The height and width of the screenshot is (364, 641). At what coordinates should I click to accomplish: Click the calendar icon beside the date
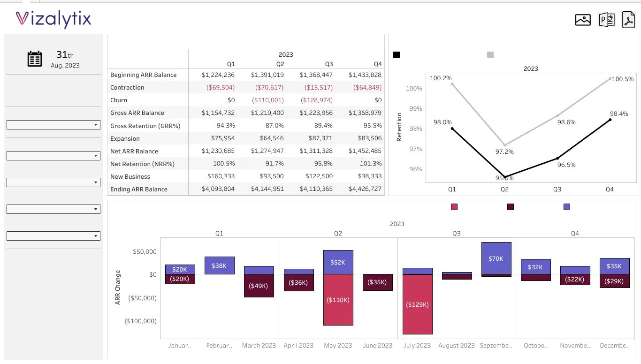click(x=35, y=59)
